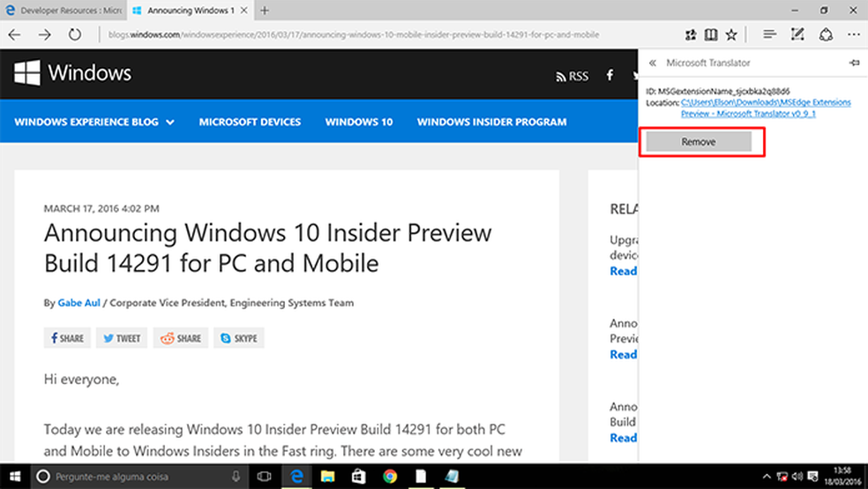Open the Gabe Aul author link
This screenshot has height=489, width=868.
tap(79, 303)
